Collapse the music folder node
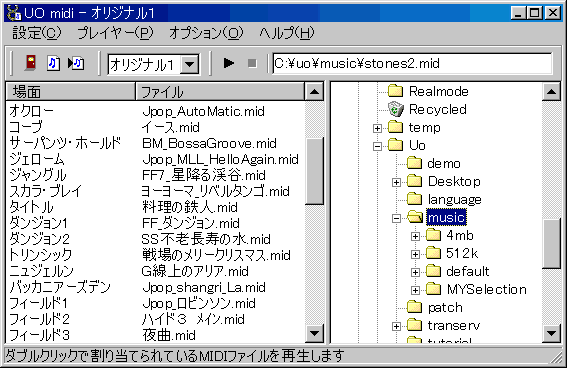The height and width of the screenshot is (368, 567). click(x=396, y=218)
